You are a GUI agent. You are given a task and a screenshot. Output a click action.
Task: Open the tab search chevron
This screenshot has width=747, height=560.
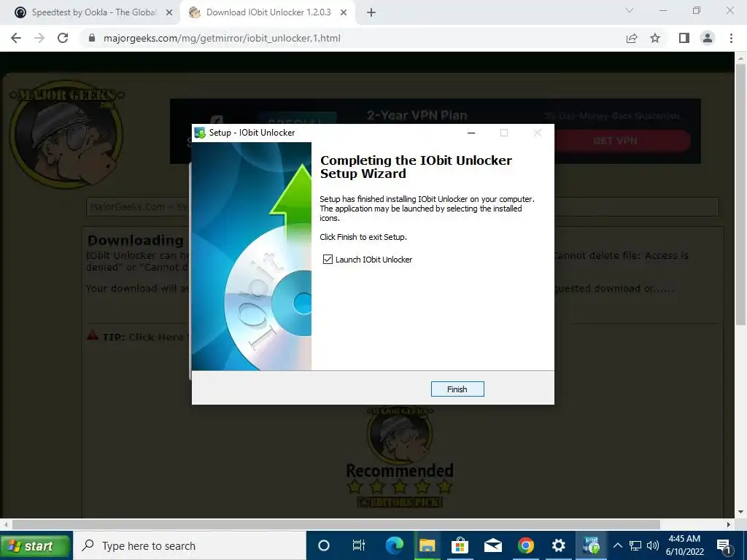click(x=630, y=10)
